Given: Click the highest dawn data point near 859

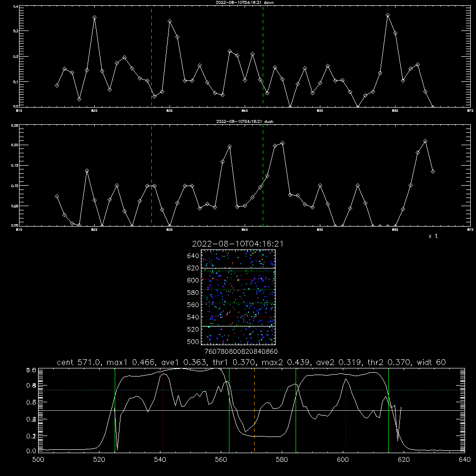Looking at the screenshot, I should tap(387, 15).
